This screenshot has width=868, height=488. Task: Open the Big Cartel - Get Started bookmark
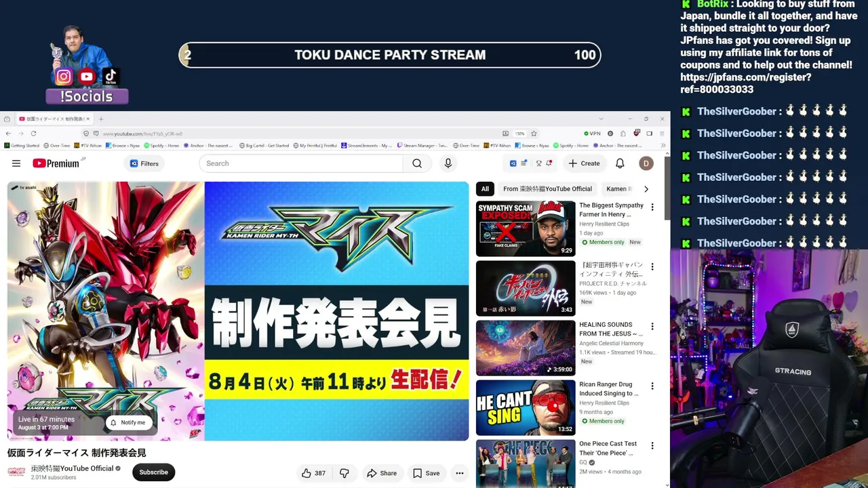pos(264,146)
